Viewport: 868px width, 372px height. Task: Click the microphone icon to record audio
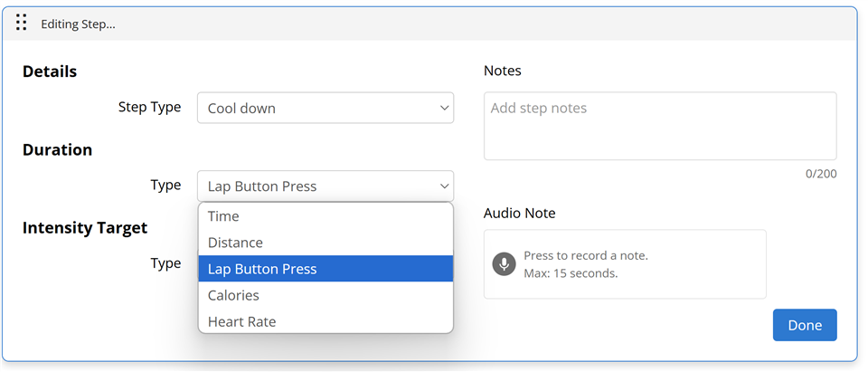point(504,264)
